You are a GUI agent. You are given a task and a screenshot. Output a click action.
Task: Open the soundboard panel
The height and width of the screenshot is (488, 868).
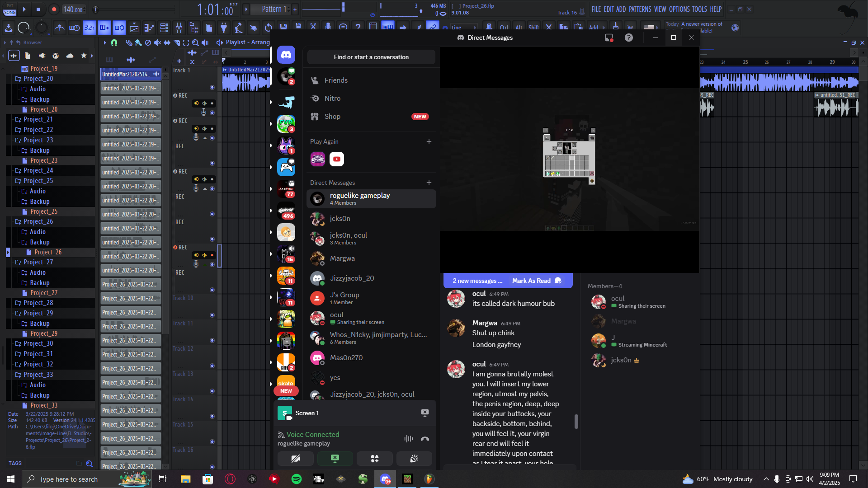414,459
